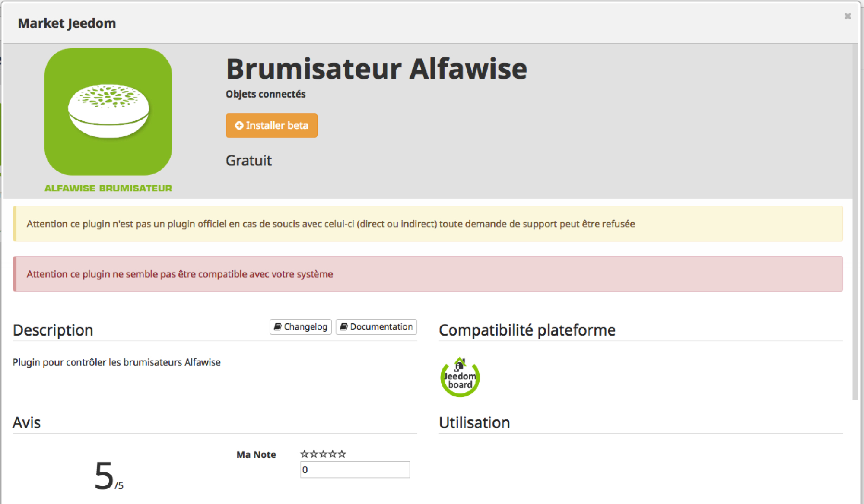Click the non-official plugin yellow warning
This screenshot has height=504, width=864.
(x=428, y=224)
